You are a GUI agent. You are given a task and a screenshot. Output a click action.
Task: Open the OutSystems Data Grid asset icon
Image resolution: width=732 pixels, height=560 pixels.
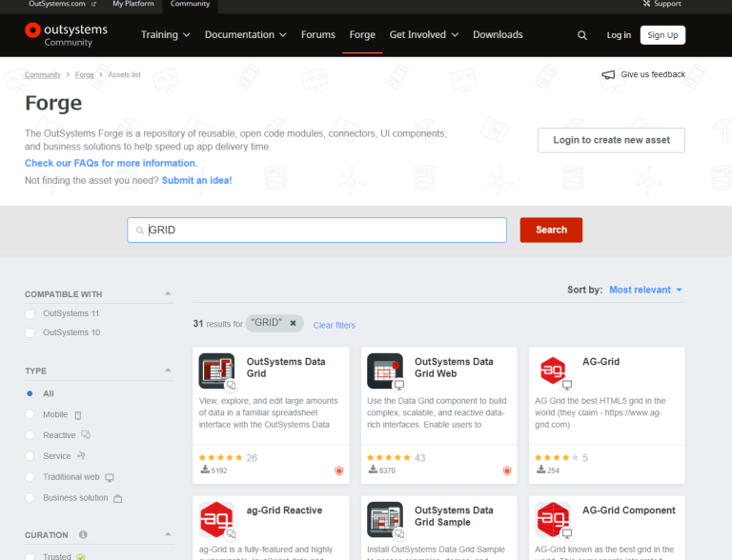tap(216, 371)
